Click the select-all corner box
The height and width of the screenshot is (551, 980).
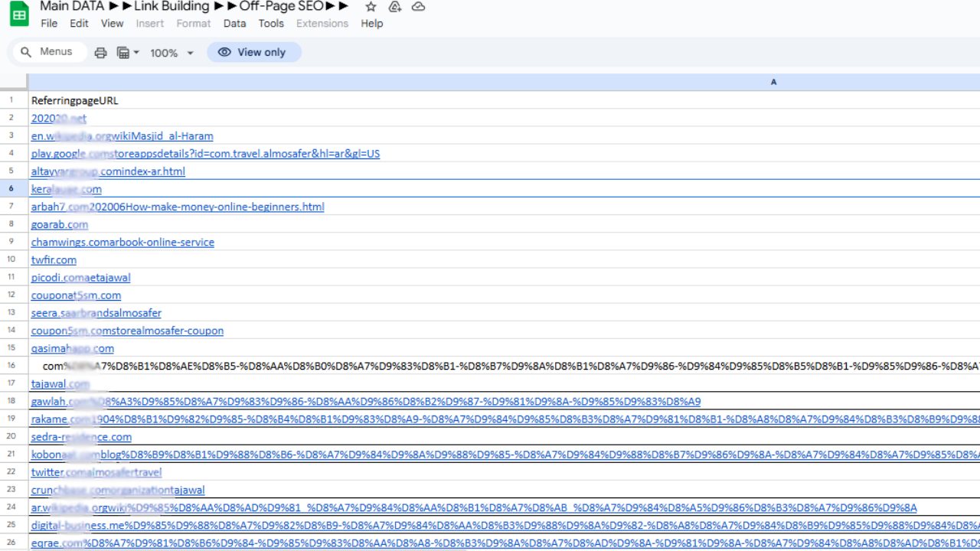point(13,82)
